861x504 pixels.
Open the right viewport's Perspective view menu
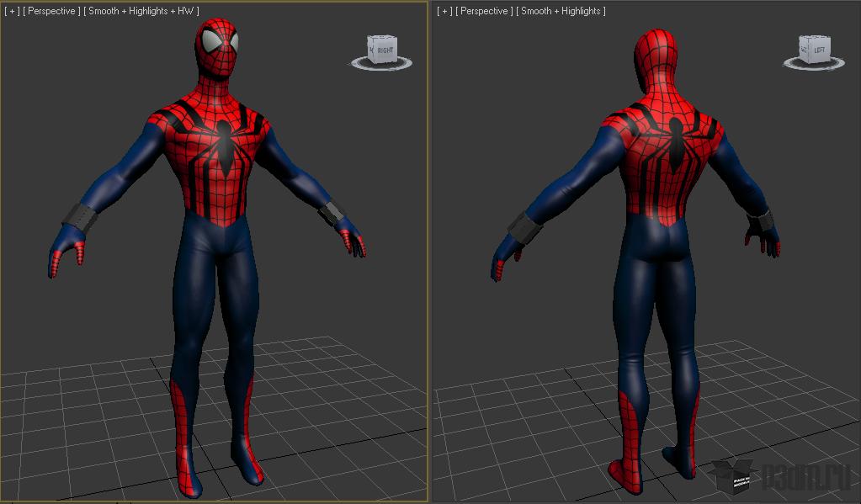(x=484, y=11)
